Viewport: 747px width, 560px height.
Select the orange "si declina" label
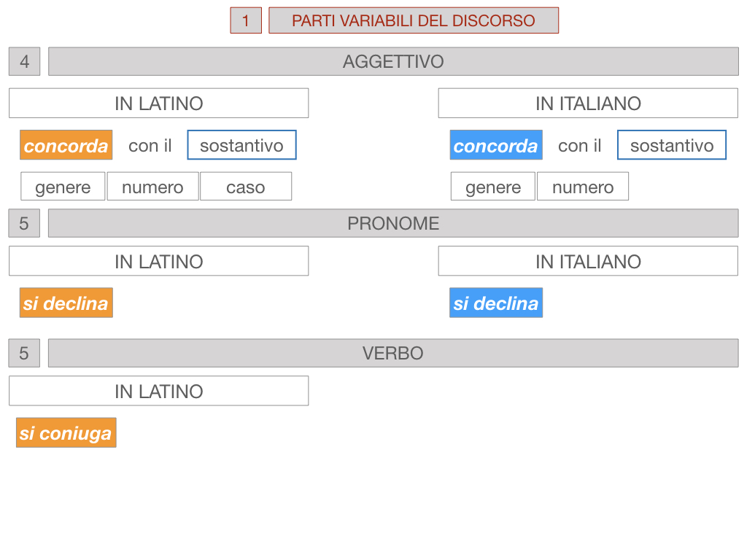pos(66,303)
